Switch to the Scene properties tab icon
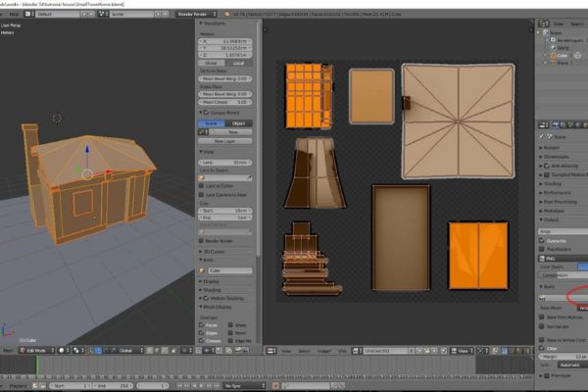Image resolution: width=588 pixels, height=392 pixels. tap(570, 124)
